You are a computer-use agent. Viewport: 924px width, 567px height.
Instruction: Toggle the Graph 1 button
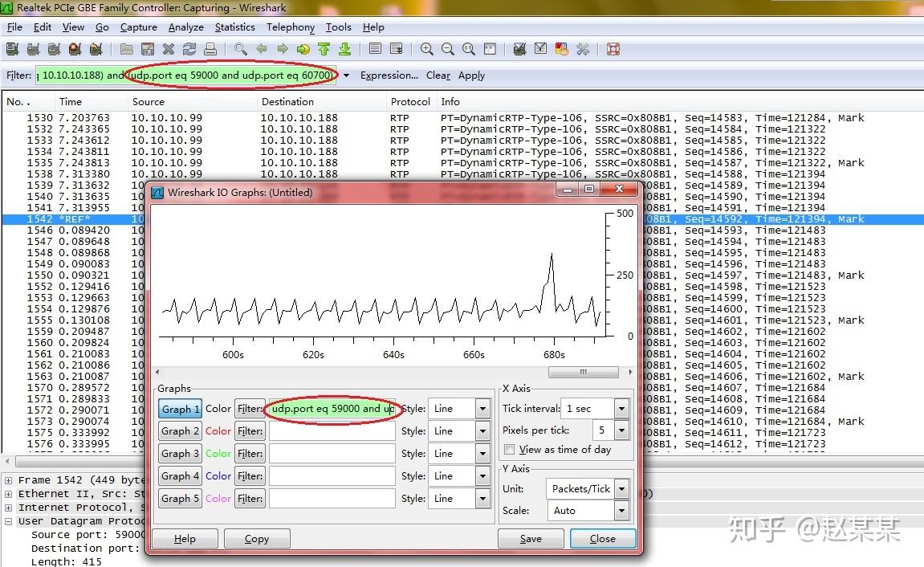tap(181, 409)
